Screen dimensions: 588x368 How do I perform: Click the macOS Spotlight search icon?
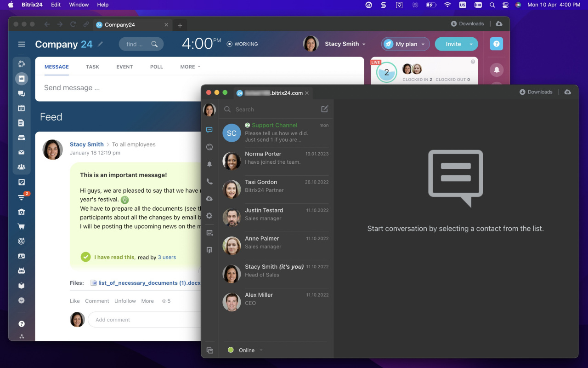(492, 5)
